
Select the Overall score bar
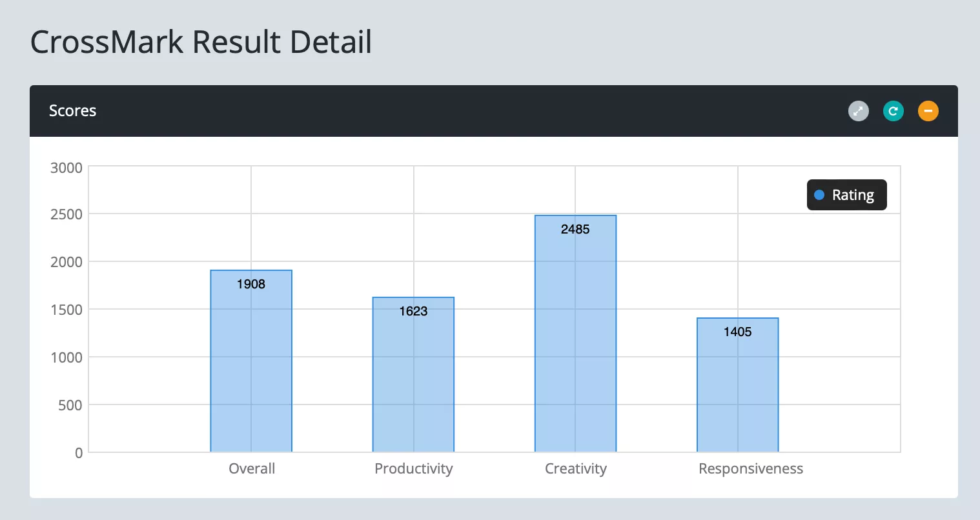coord(251,368)
